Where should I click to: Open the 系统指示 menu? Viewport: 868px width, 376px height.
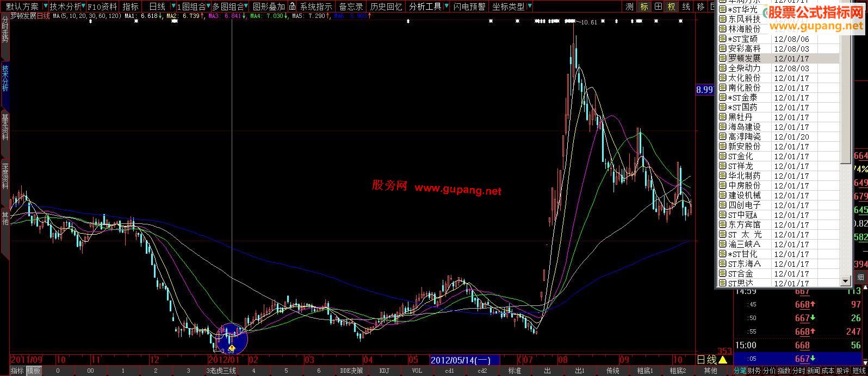coord(316,7)
